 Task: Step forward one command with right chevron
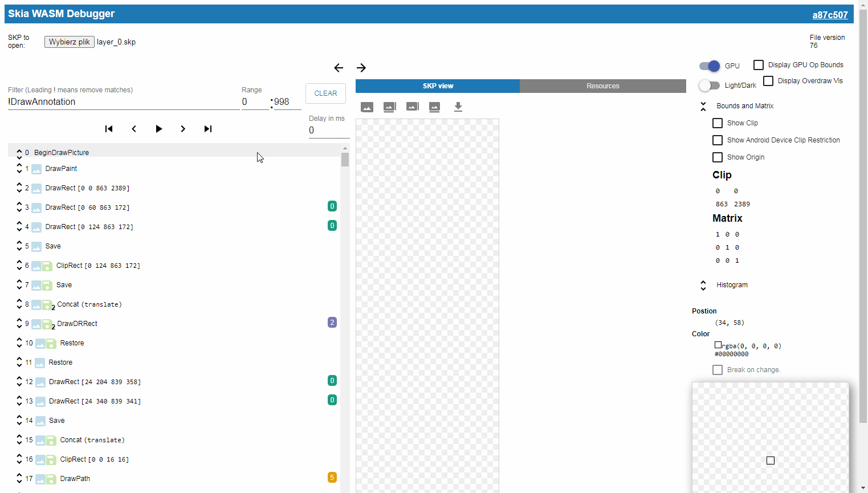[x=183, y=129]
